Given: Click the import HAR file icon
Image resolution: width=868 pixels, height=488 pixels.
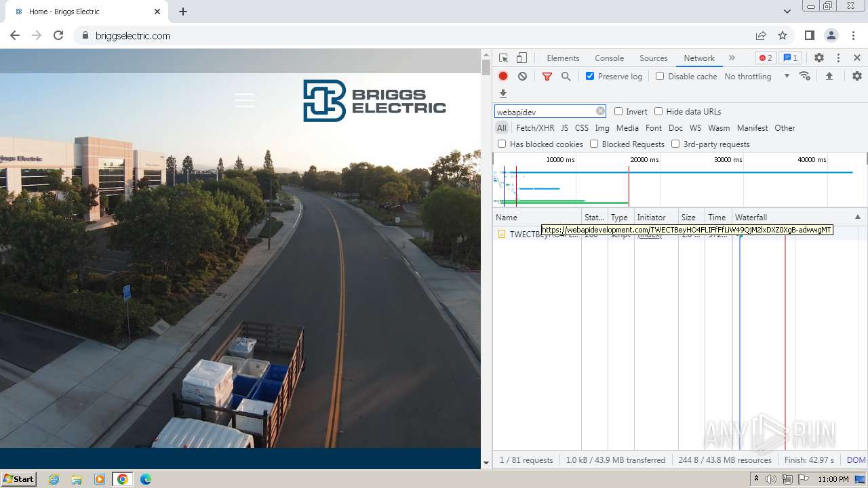Looking at the screenshot, I should (829, 77).
